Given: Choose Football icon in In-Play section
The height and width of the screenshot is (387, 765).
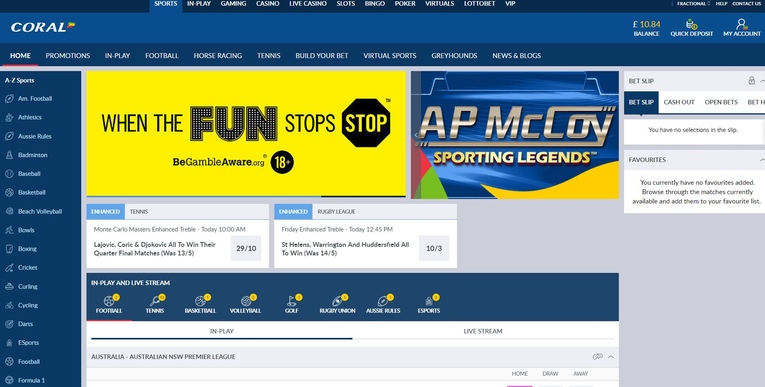Looking at the screenshot, I should [109, 301].
